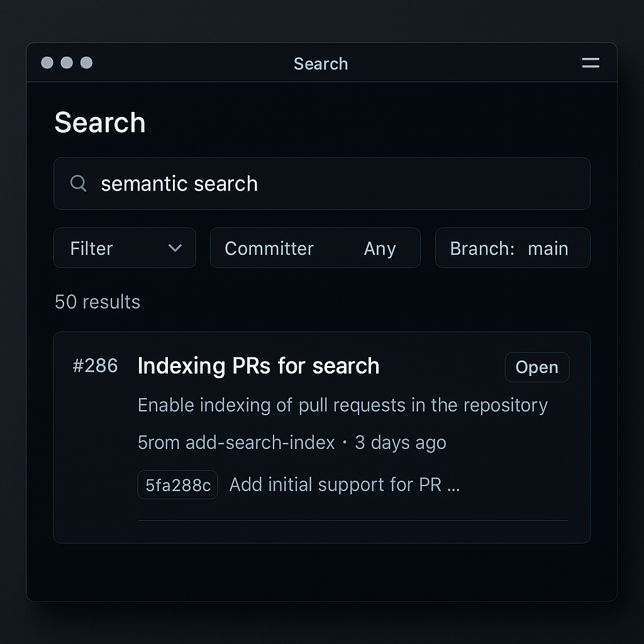Click the Open status badge on PR #286

point(536,367)
